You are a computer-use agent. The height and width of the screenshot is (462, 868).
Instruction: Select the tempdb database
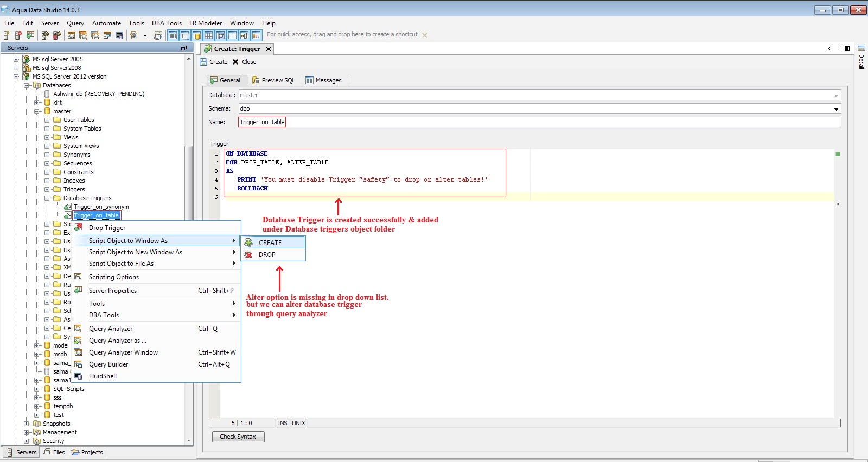point(63,406)
